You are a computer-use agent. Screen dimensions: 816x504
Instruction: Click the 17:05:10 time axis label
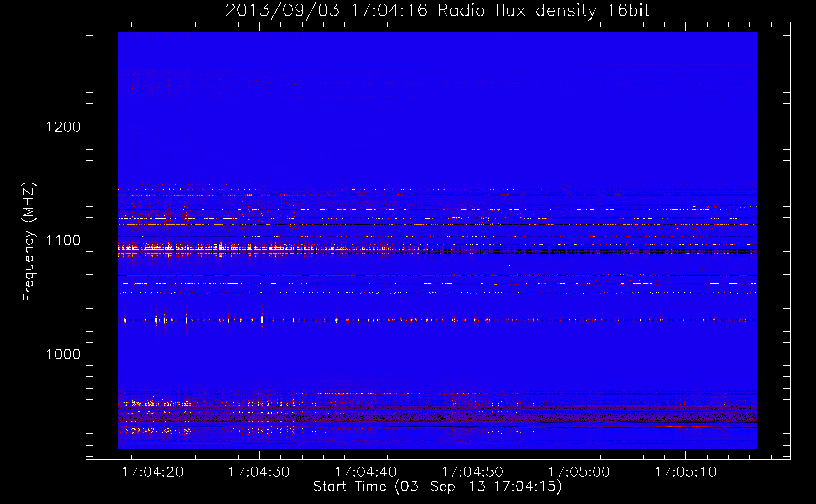(x=685, y=472)
